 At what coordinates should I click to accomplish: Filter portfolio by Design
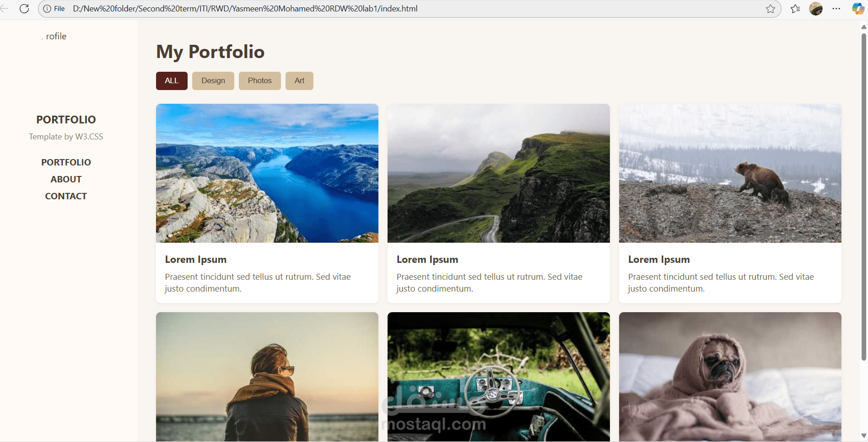click(x=213, y=81)
